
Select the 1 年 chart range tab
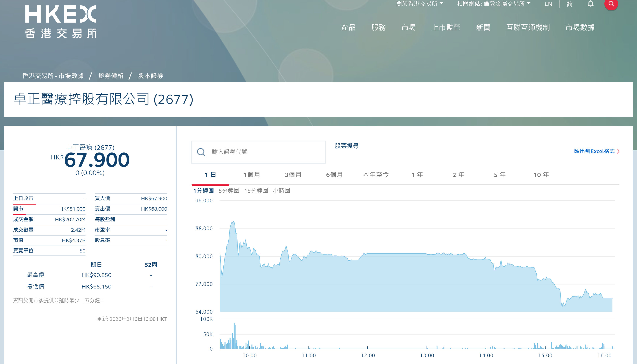click(x=417, y=175)
